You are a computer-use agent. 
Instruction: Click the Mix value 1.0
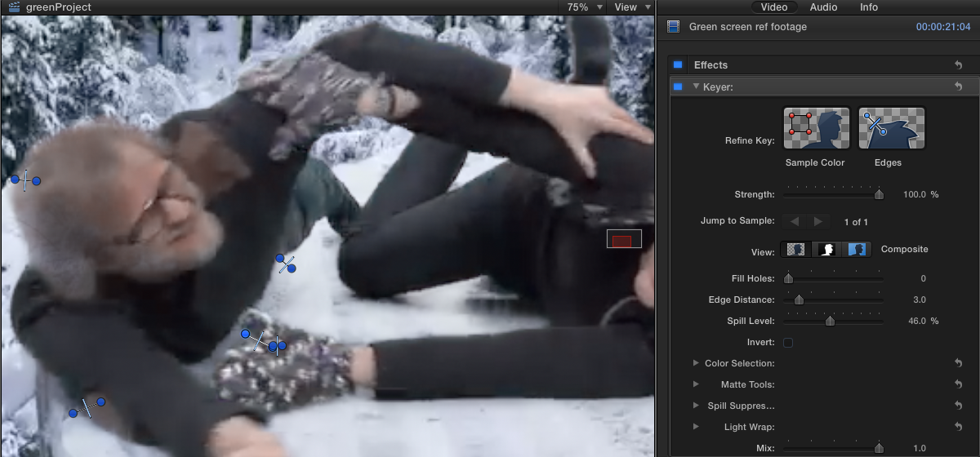coord(920,448)
